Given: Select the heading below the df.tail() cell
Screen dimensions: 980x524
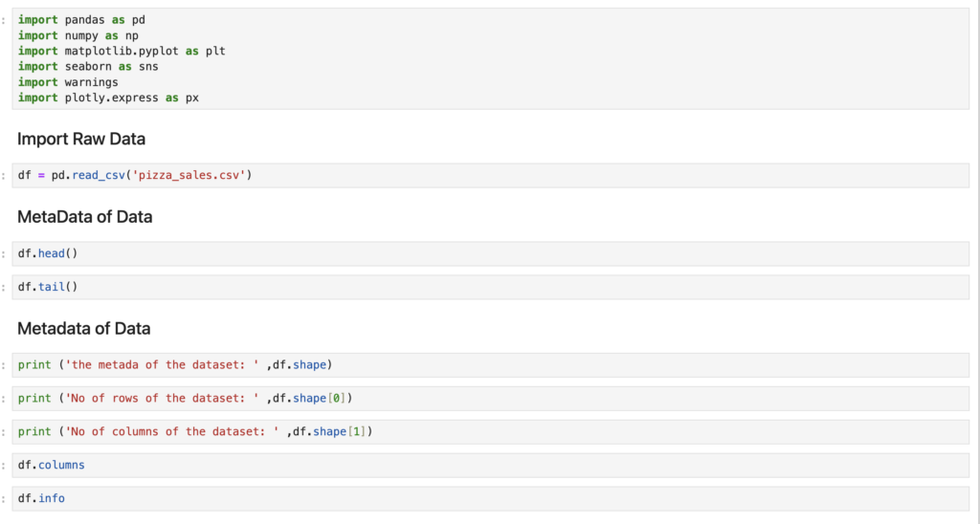Looking at the screenshot, I should click(83, 329).
